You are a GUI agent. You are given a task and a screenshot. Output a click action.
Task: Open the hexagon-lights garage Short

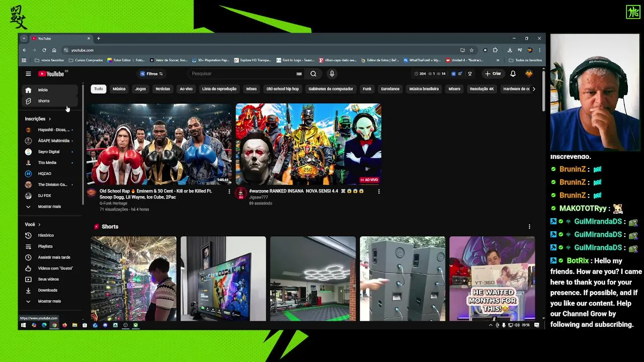pyautogui.click(x=313, y=279)
